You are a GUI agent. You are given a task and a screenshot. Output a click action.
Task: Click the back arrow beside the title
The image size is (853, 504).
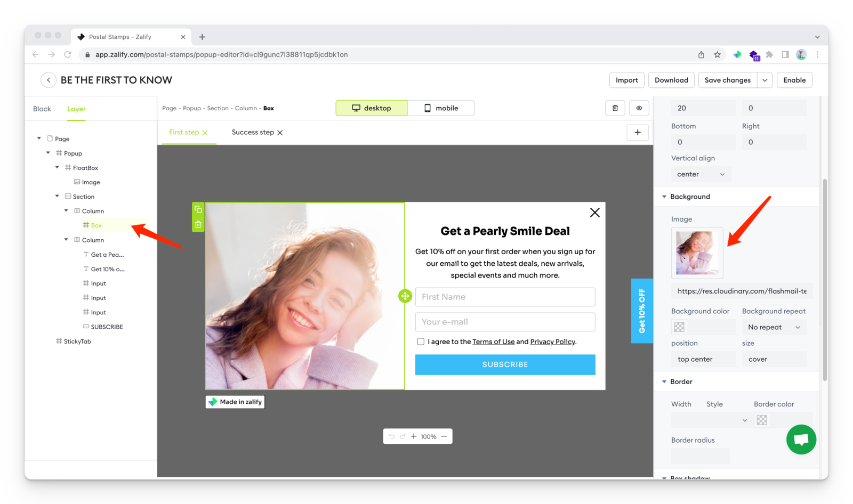(49, 80)
